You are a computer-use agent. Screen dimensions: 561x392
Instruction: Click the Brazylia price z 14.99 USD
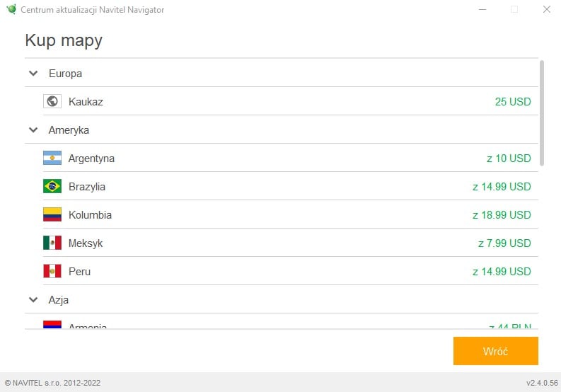501,186
